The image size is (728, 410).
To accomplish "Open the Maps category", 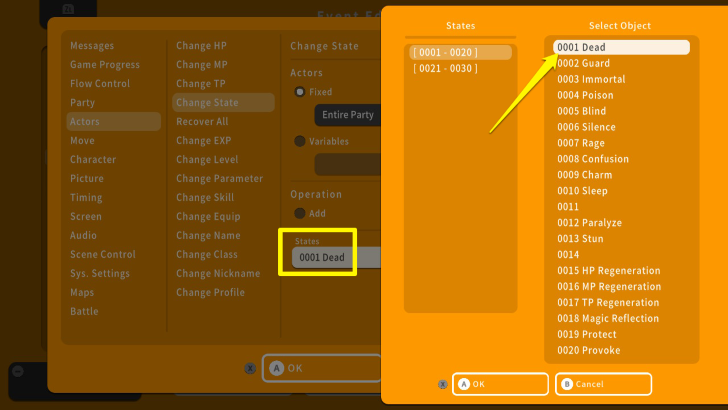I will (82, 293).
